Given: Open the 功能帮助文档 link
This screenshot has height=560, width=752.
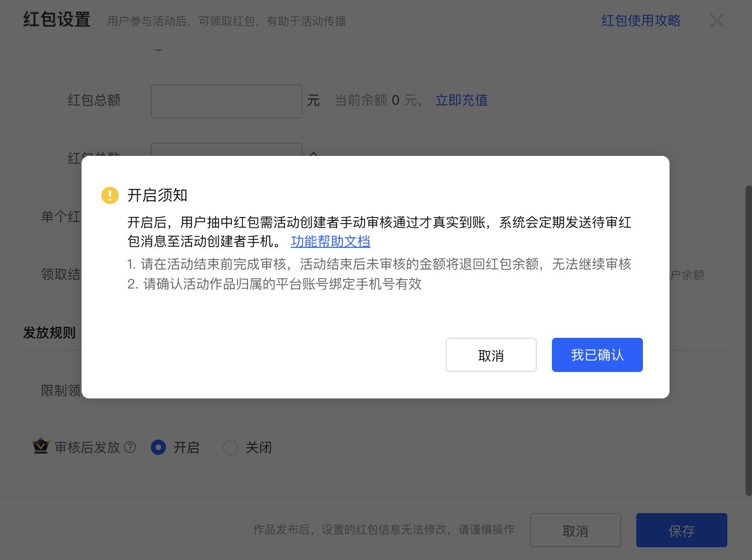Looking at the screenshot, I should point(330,242).
